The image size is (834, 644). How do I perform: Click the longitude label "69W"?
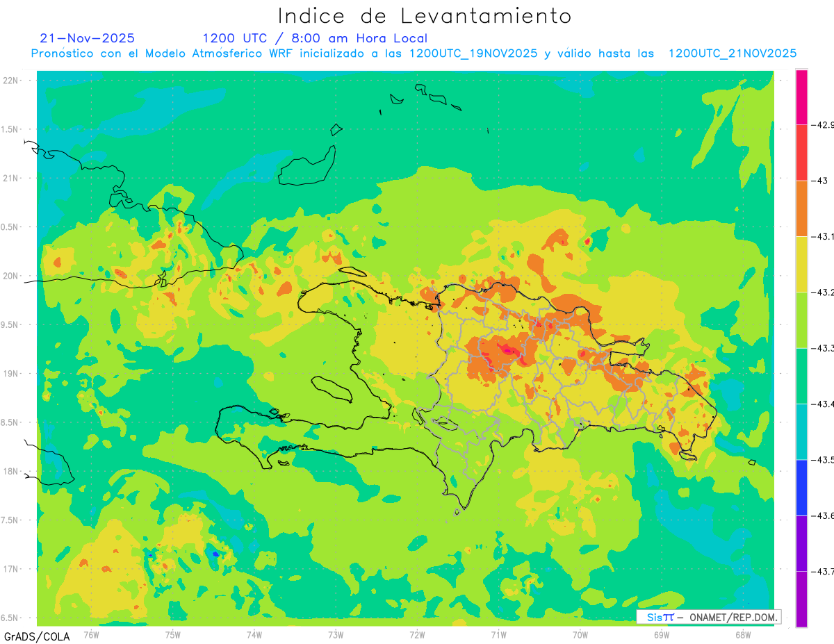pos(661,634)
